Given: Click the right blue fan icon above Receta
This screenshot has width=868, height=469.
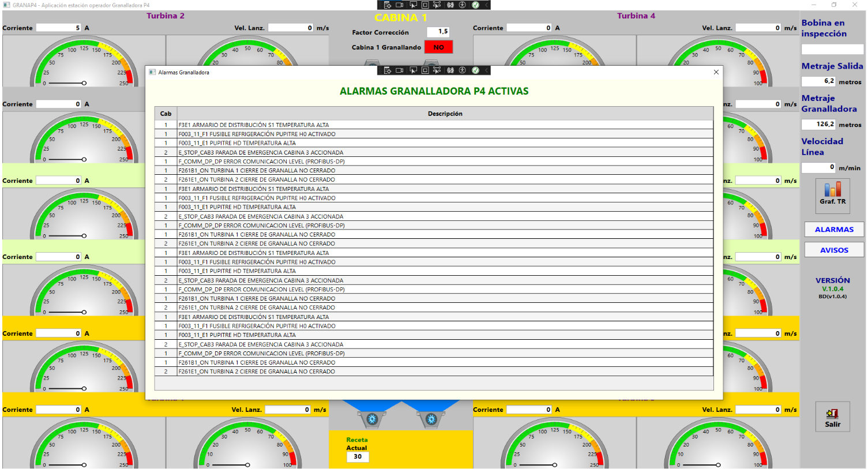Looking at the screenshot, I should (x=431, y=419).
